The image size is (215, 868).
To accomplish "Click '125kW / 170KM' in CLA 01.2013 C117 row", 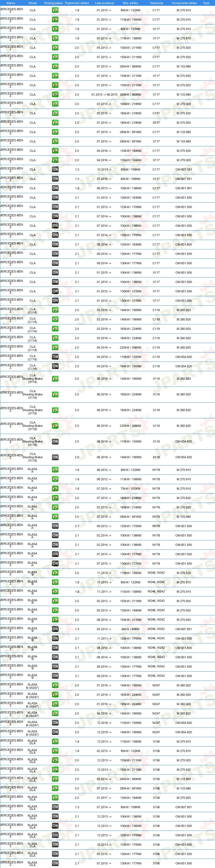I will 131,207.
